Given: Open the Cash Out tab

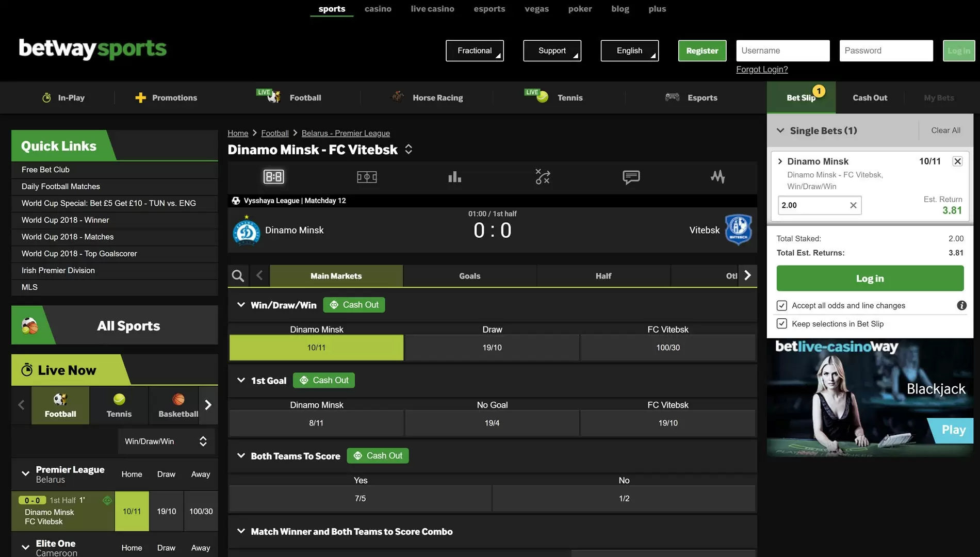Looking at the screenshot, I should [x=870, y=97].
